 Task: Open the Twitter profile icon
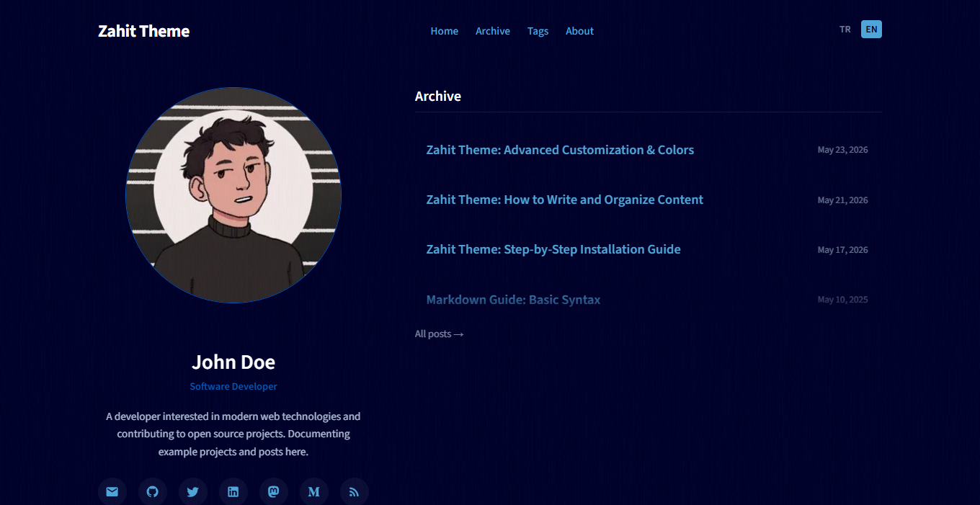193,492
